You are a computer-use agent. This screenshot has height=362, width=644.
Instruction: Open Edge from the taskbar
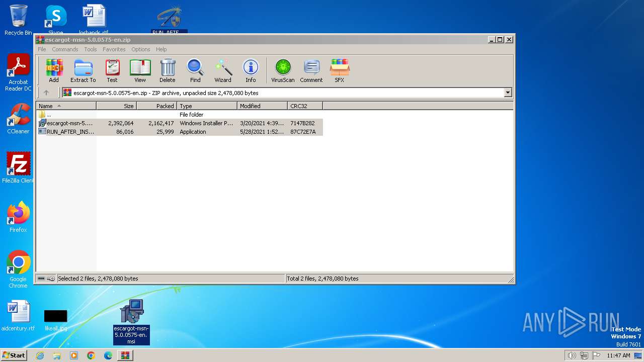tap(108, 355)
